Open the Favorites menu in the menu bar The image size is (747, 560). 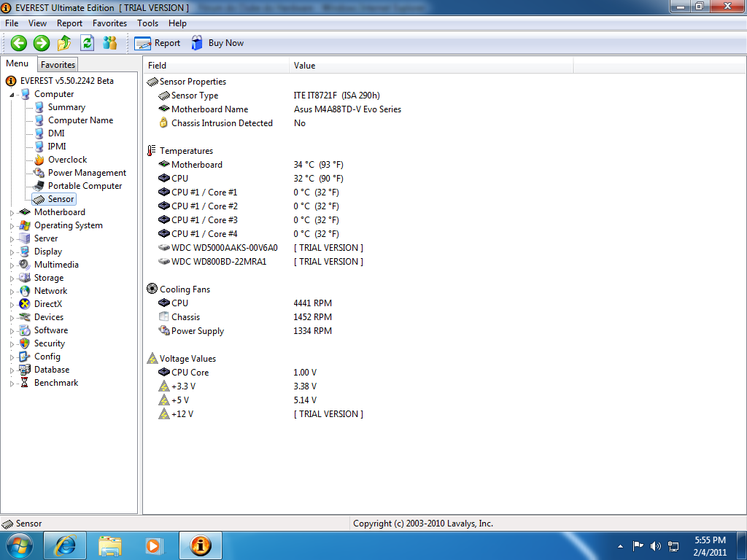coord(109,23)
